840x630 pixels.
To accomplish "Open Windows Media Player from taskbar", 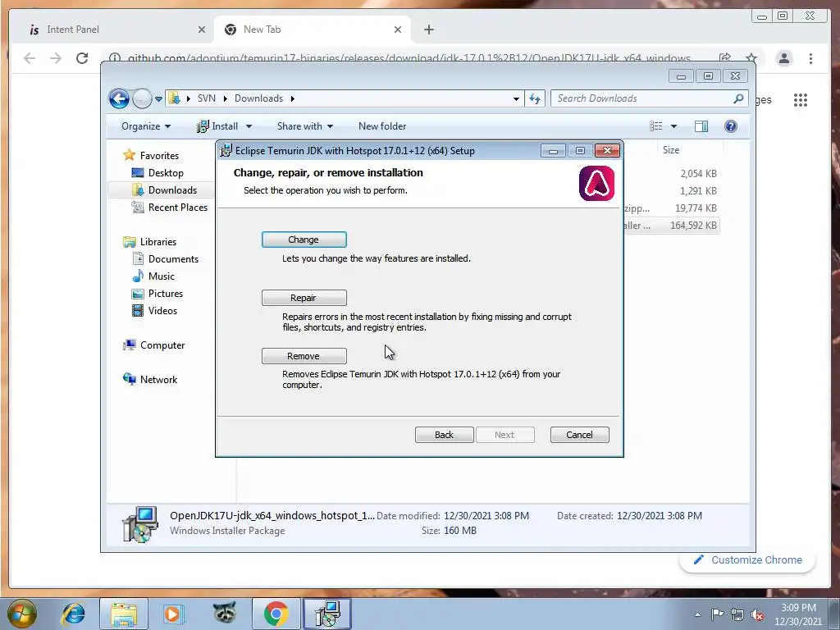I will [x=173, y=614].
